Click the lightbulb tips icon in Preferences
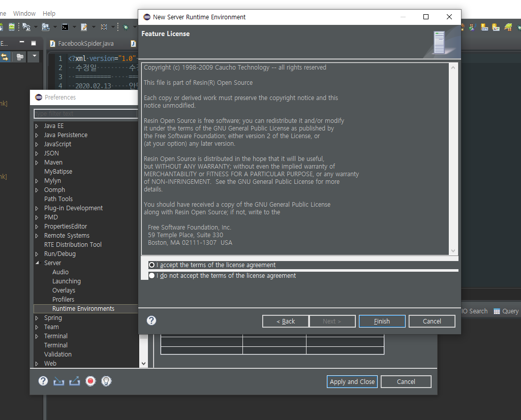Viewport: 521px width, 420px height. pyautogui.click(x=106, y=381)
